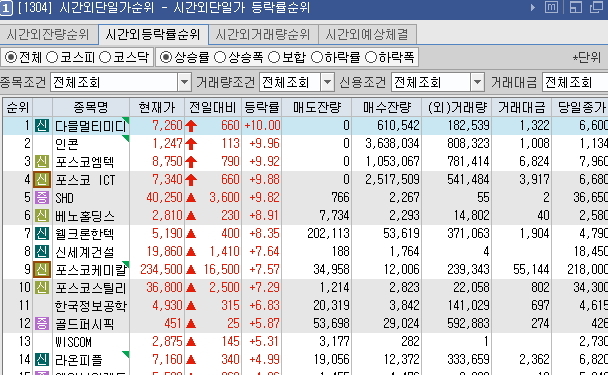Select the 한국정보공학 stock name

pos(91,306)
